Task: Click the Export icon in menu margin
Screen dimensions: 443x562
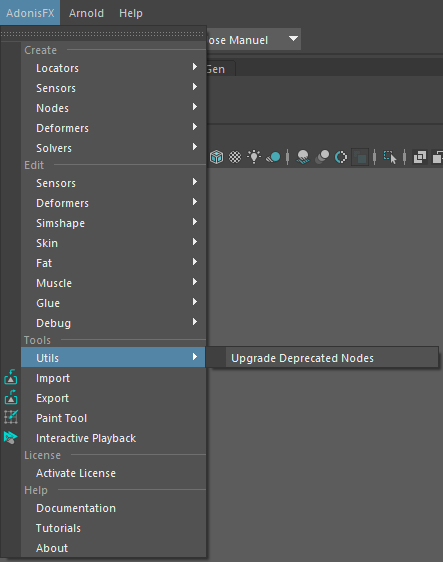Action: pyautogui.click(x=11, y=397)
